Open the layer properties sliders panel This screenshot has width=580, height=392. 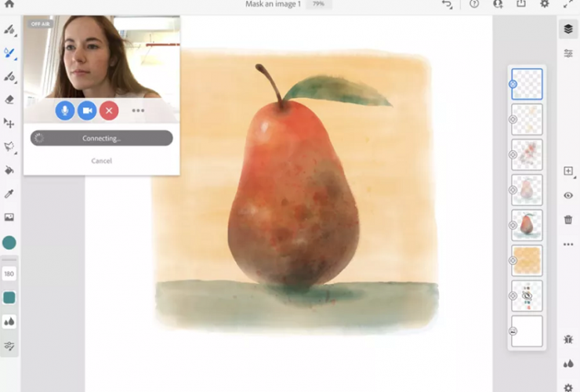coord(568,53)
